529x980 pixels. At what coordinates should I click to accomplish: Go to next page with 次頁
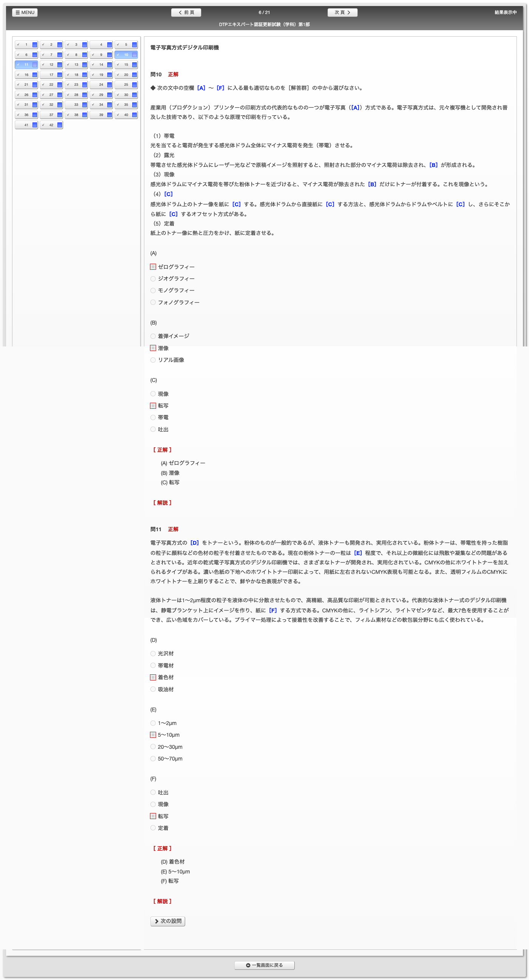point(342,12)
